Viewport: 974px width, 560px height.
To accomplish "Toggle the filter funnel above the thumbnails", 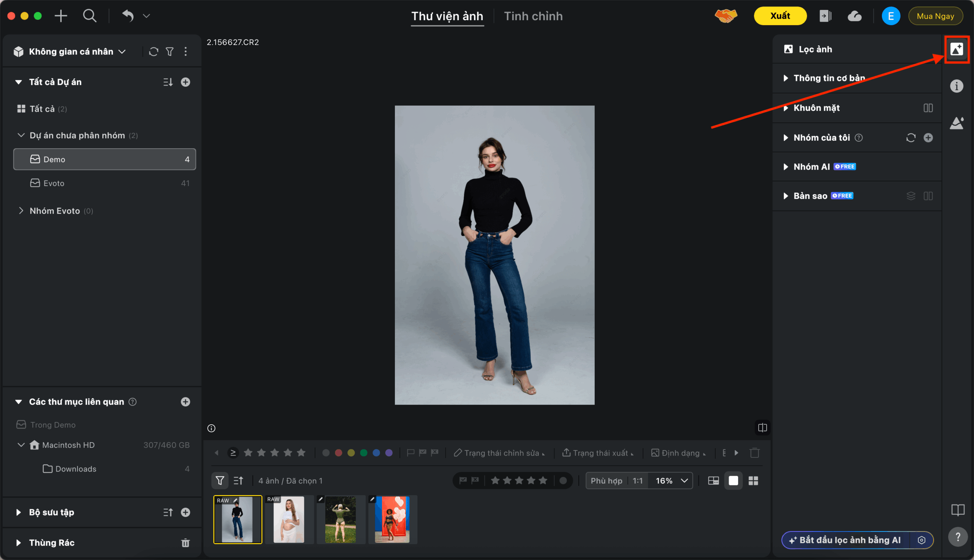I will [x=220, y=481].
